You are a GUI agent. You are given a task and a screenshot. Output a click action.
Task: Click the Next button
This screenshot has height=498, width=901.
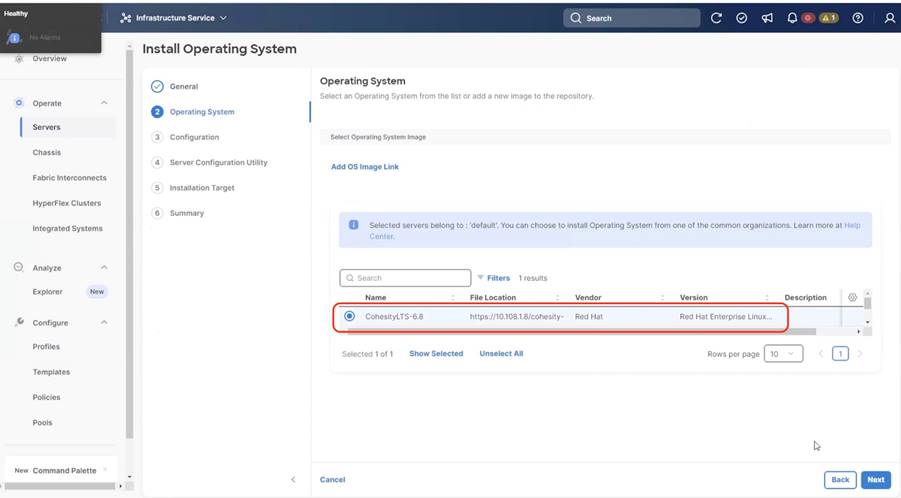point(875,480)
